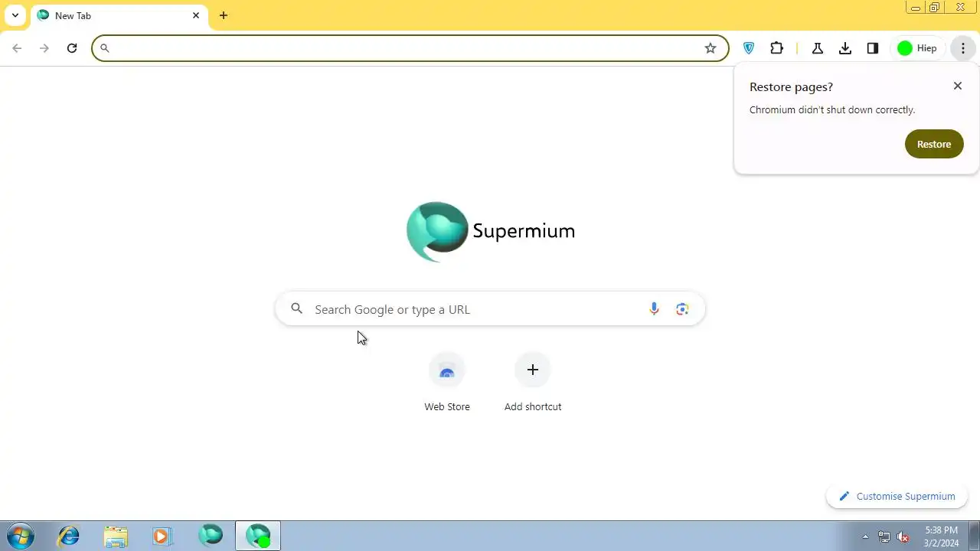Go forward to the next page
The height and width of the screenshot is (551, 980).
click(x=44, y=48)
